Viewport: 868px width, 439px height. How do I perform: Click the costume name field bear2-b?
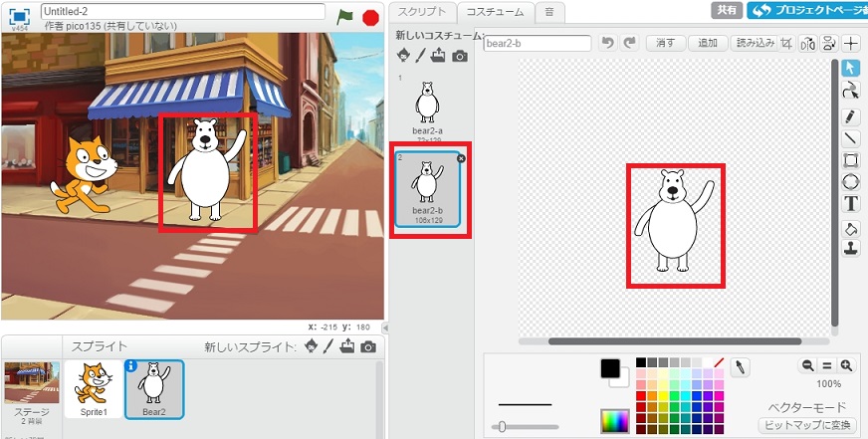537,43
